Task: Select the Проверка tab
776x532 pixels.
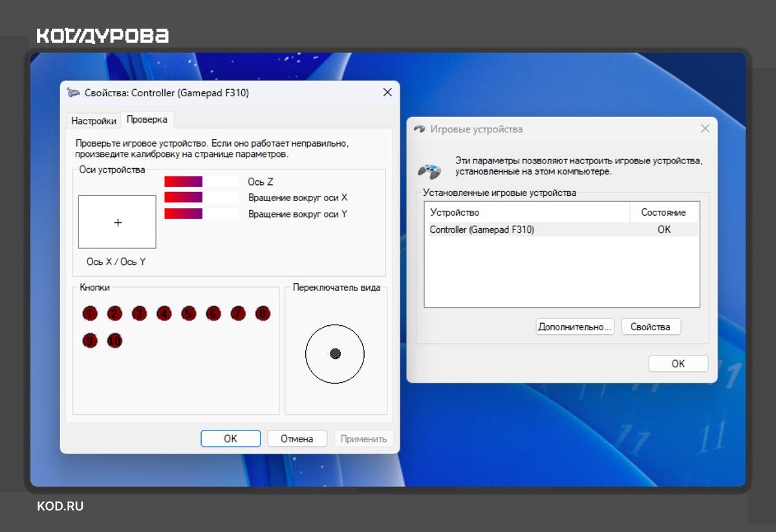Action: (147, 120)
